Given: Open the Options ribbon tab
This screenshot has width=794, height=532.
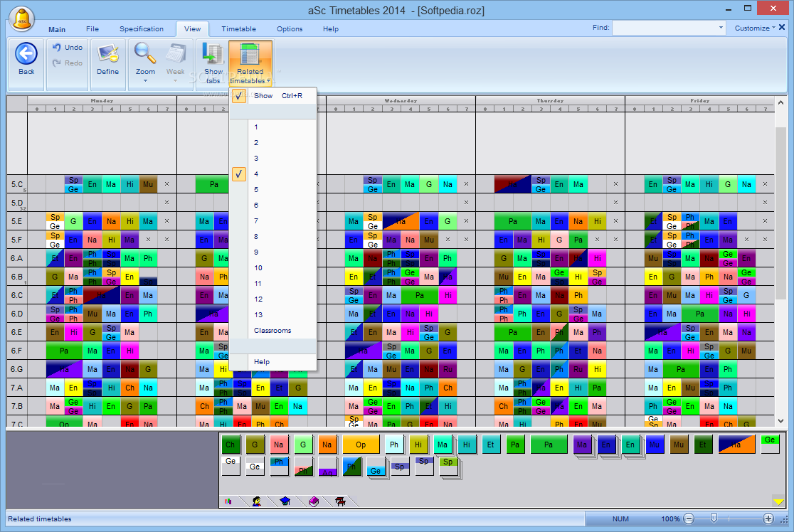Looking at the screenshot, I should 290,29.
